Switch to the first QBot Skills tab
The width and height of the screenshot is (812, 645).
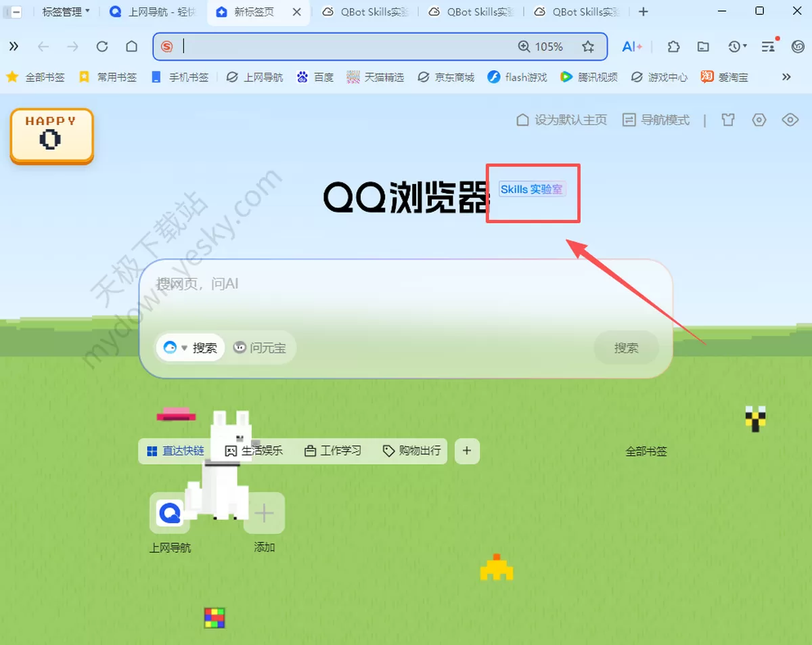(x=365, y=12)
